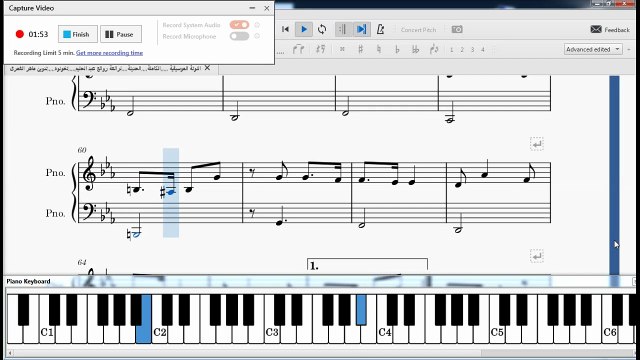Toggle rest input icon
Image resolution: width=640 pixels, height=360 pixels.
[x=320, y=49]
